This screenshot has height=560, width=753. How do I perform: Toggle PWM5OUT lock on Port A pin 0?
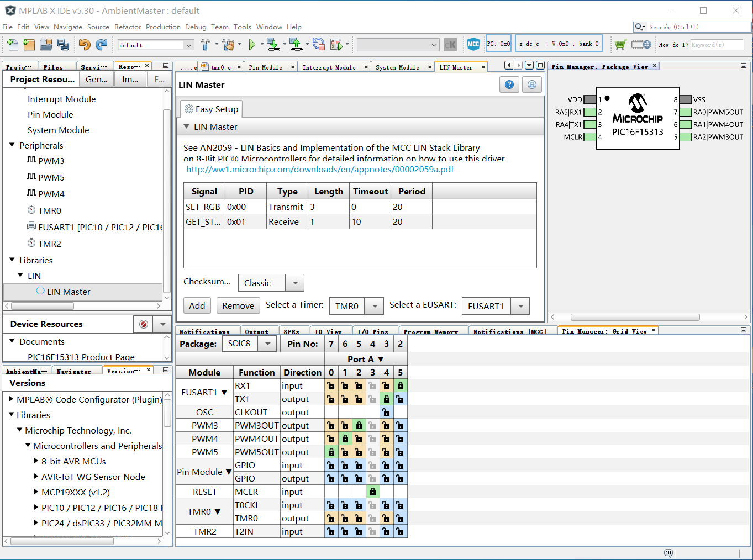click(x=331, y=452)
